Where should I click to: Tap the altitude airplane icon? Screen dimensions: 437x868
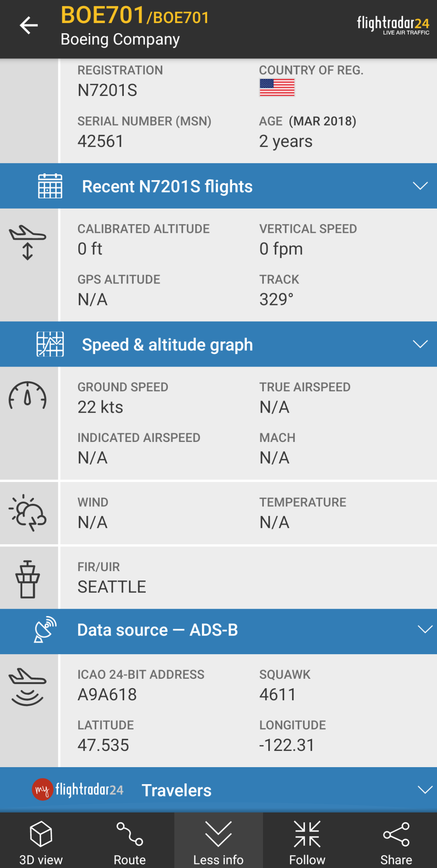pos(28,242)
